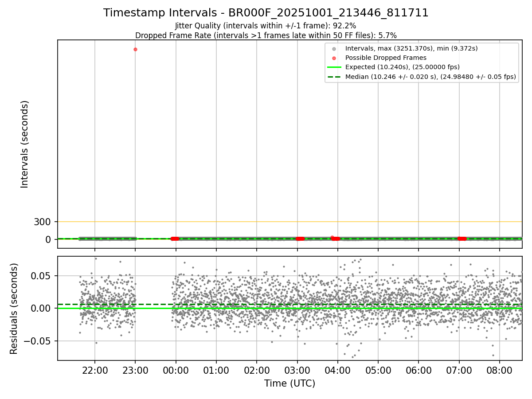Click the 'Residuals (seconds)' y-axis label

pyautogui.click(x=14, y=309)
